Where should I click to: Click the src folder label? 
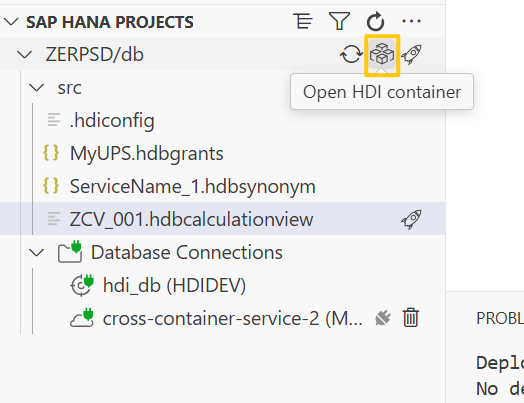click(x=70, y=88)
